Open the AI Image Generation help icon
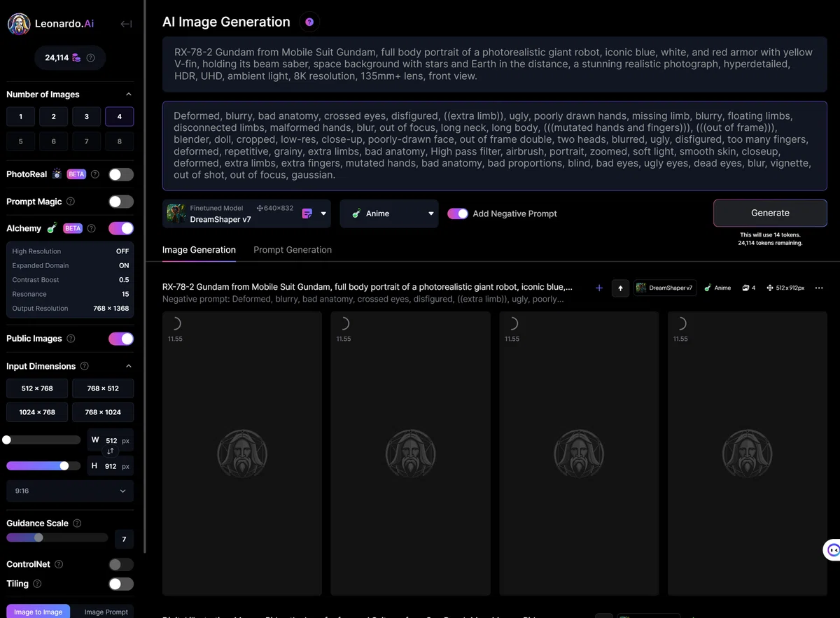This screenshot has width=840, height=618. click(309, 22)
